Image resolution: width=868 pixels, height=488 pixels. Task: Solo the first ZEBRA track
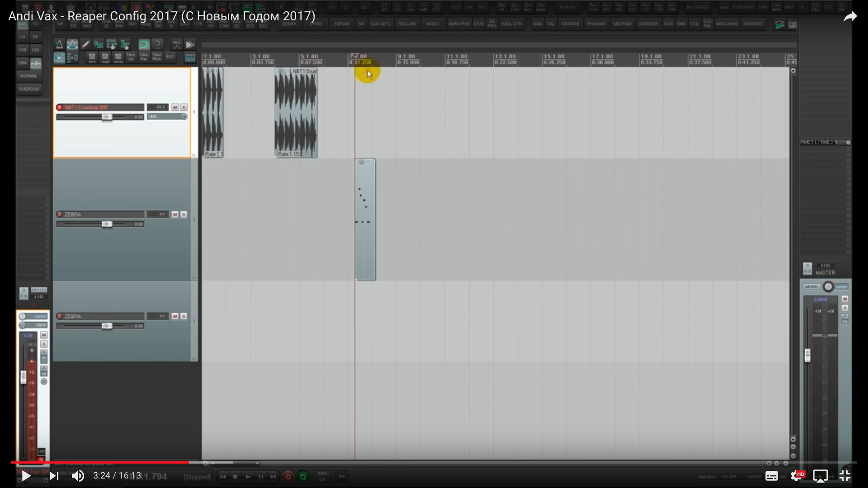tap(184, 215)
